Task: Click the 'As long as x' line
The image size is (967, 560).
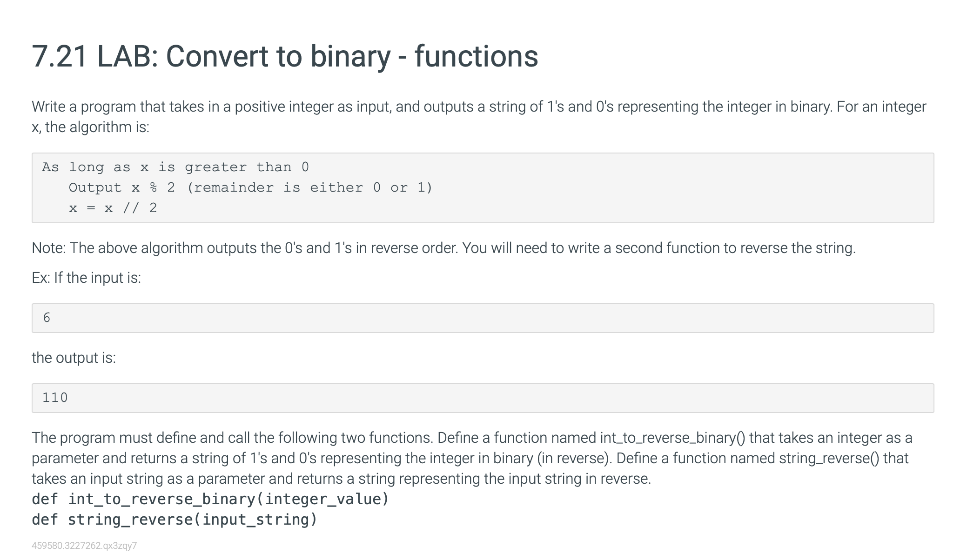Action: 175,167
